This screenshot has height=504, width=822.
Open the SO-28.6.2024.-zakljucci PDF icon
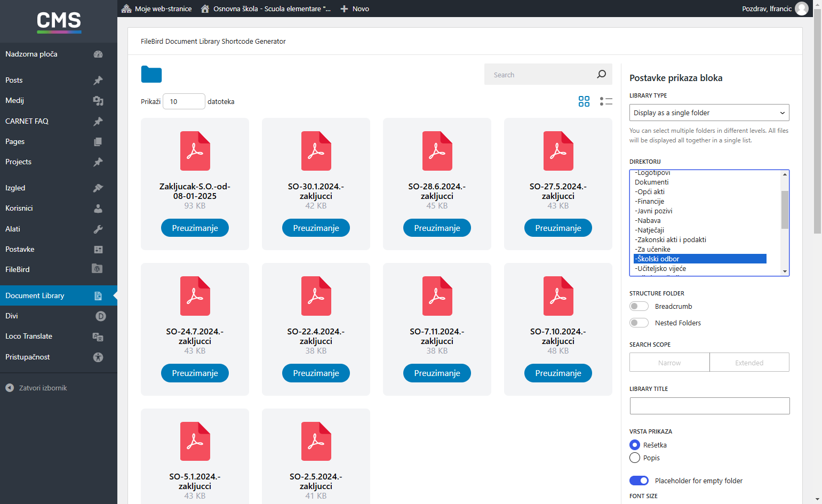(437, 151)
